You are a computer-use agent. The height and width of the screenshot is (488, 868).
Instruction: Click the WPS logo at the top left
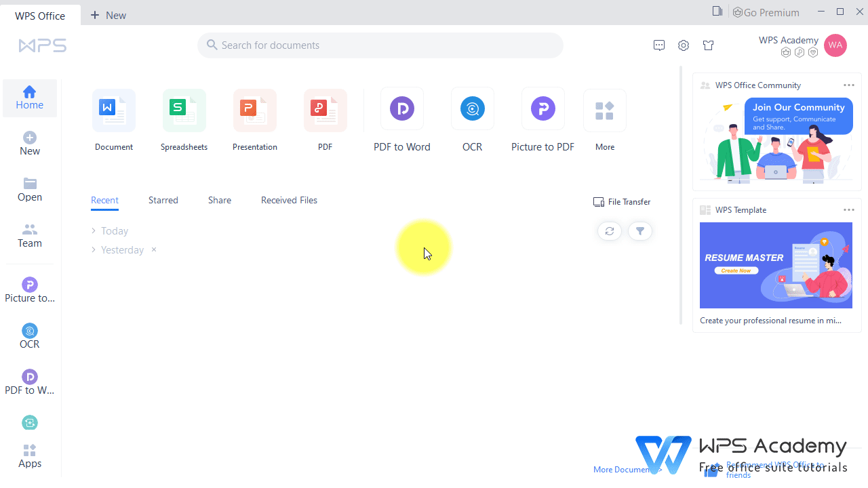pos(43,46)
